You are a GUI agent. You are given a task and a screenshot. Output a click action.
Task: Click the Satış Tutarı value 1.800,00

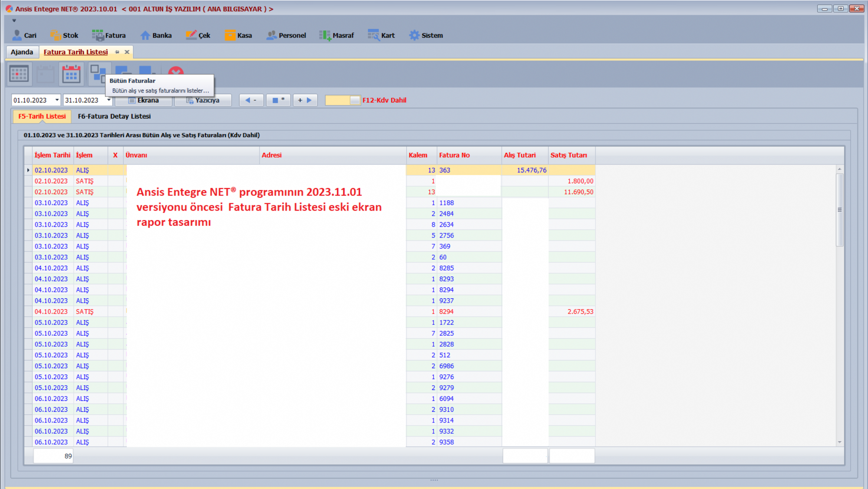580,181
